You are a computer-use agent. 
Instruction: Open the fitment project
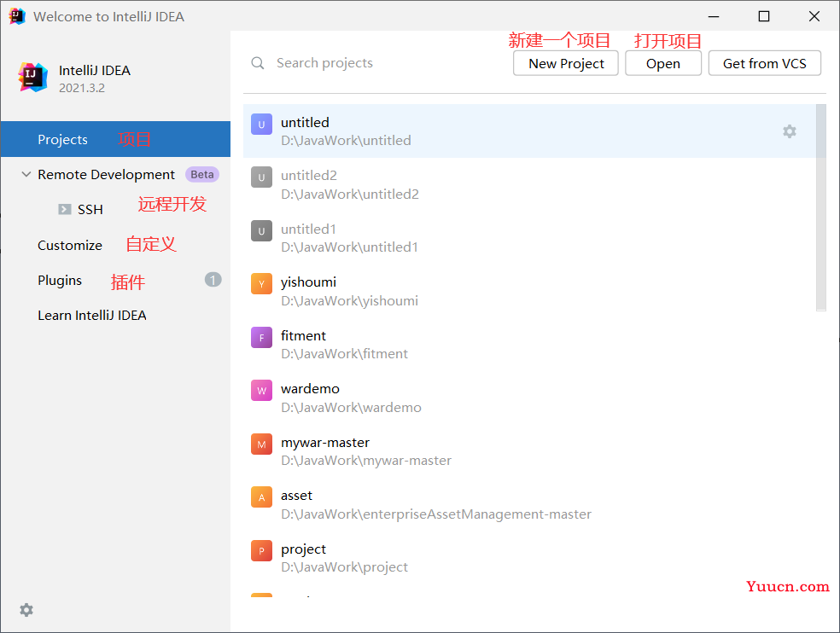tap(529, 345)
